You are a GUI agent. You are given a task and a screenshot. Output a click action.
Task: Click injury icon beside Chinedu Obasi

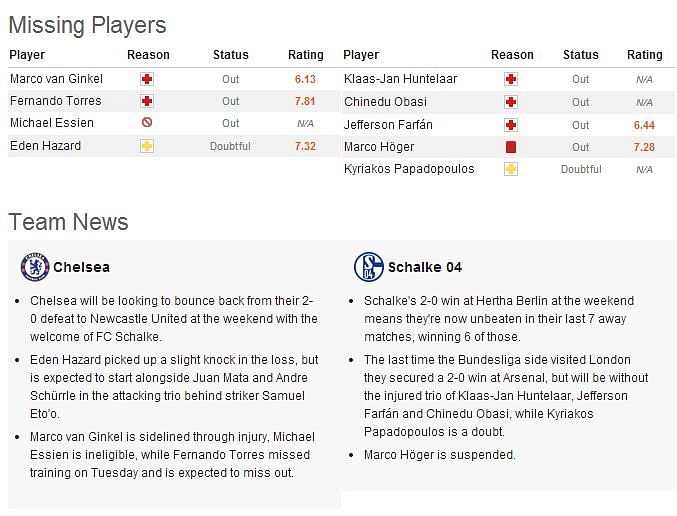[511, 102]
